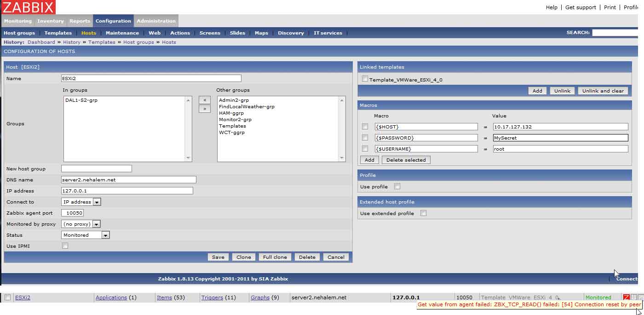Screen dimensions: 644x315
Task: Go to Templates submenu
Action: [58, 33]
